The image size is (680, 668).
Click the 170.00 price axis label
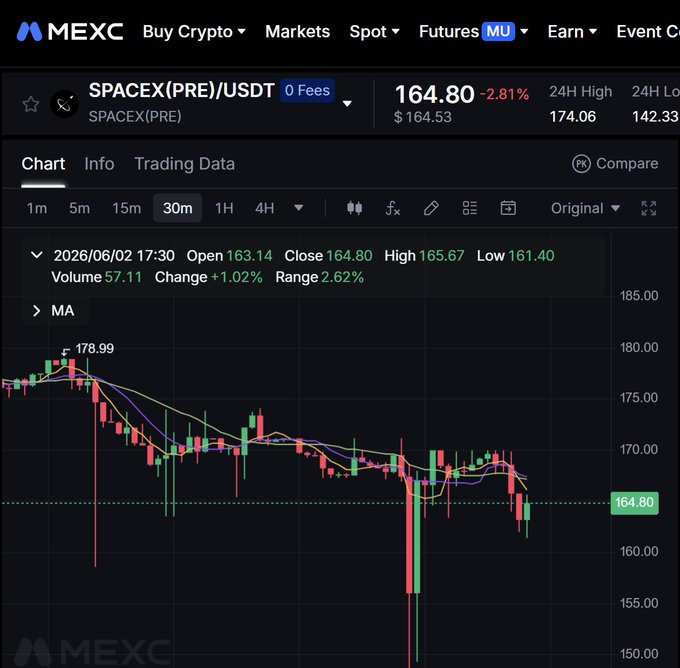pyautogui.click(x=639, y=449)
